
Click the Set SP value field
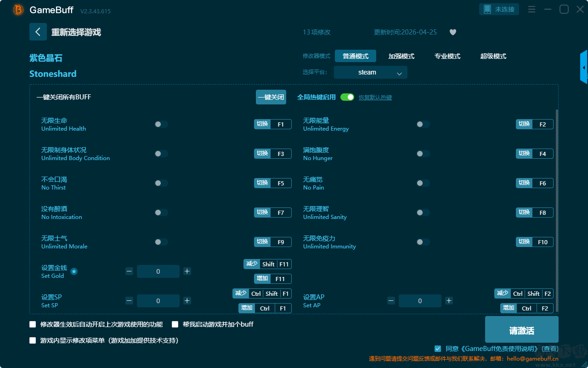point(158,301)
